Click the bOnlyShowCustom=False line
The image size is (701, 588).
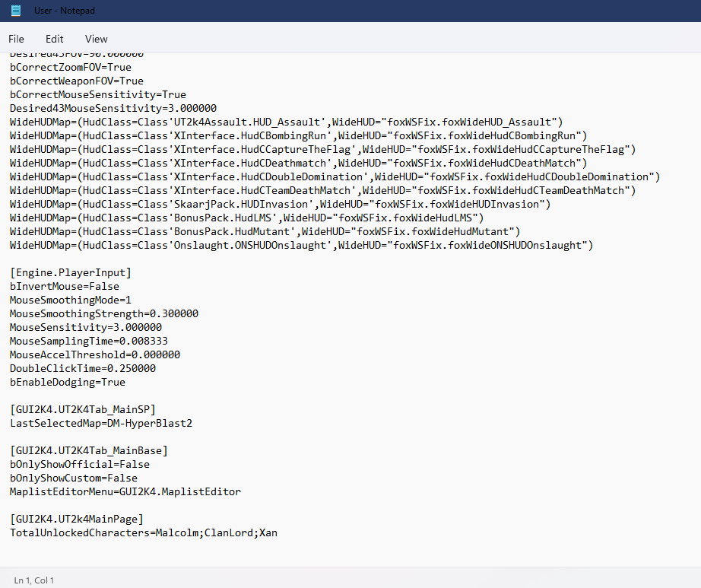(x=73, y=478)
